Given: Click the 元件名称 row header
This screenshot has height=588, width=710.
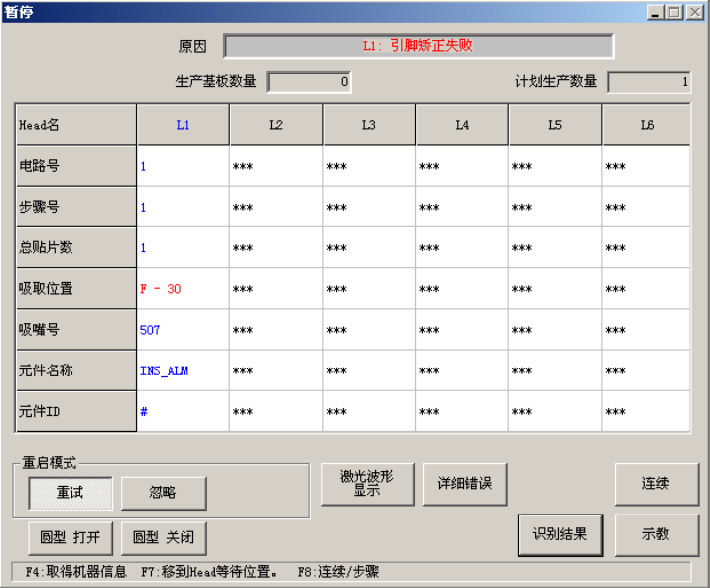Looking at the screenshot, I should tap(76, 370).
